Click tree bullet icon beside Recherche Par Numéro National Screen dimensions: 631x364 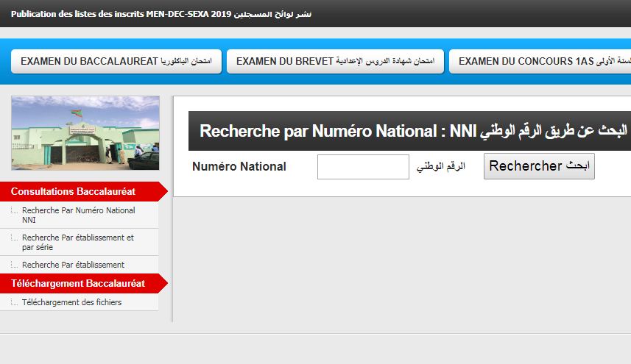pos(15,211)
